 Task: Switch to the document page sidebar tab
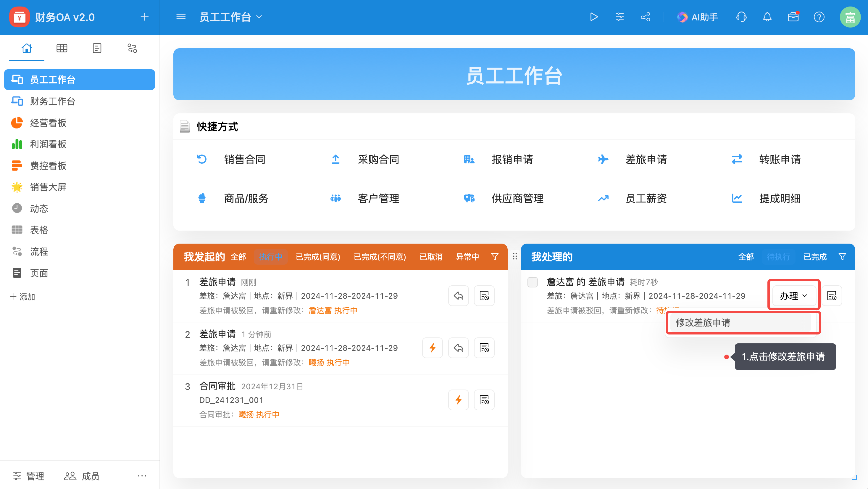coord(97,48)
